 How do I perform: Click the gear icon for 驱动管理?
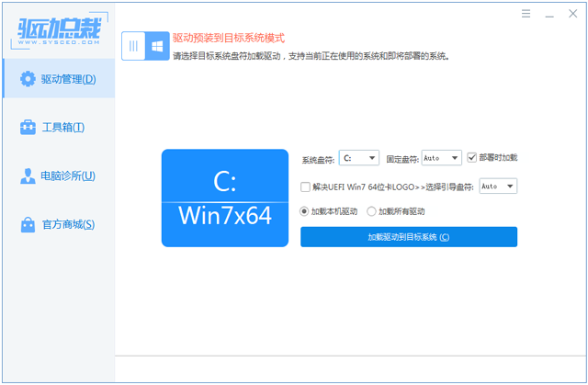pyautogui.click(x=28, y=79)
